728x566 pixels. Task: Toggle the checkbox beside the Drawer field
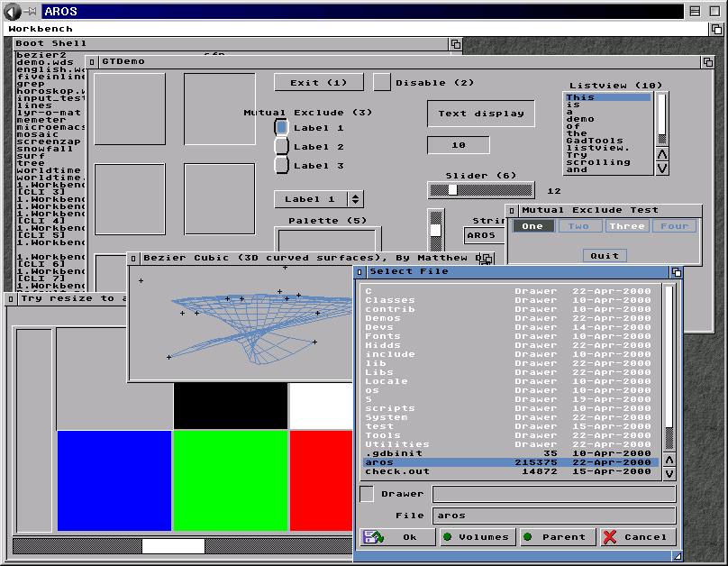tap(367, 494)
